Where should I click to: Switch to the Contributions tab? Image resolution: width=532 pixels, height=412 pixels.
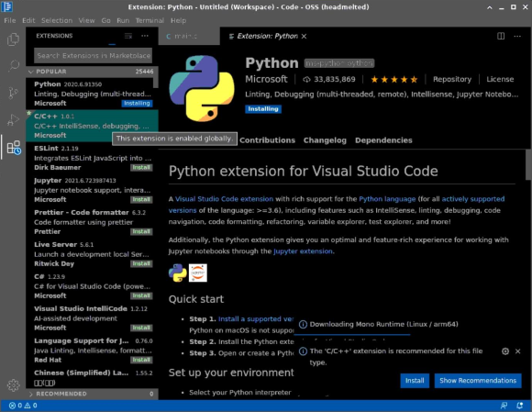[267, 140]
